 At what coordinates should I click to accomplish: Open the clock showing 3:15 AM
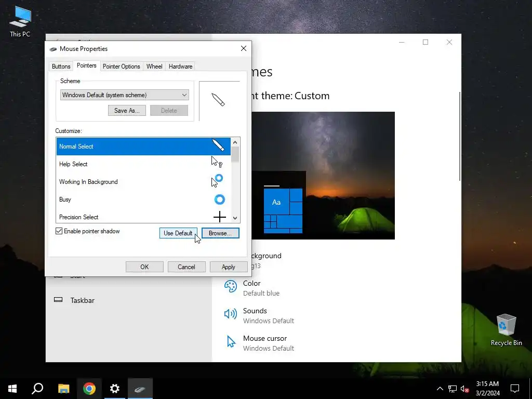487,389
